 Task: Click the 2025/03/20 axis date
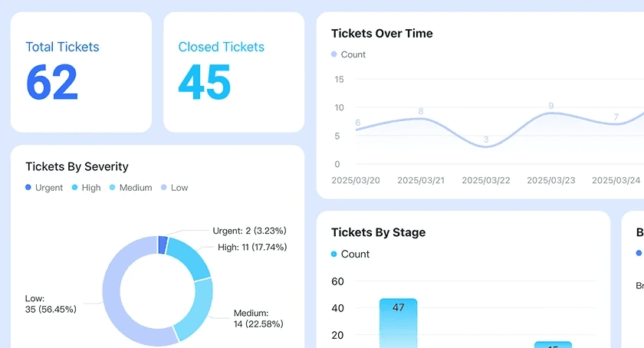[356, 180]
